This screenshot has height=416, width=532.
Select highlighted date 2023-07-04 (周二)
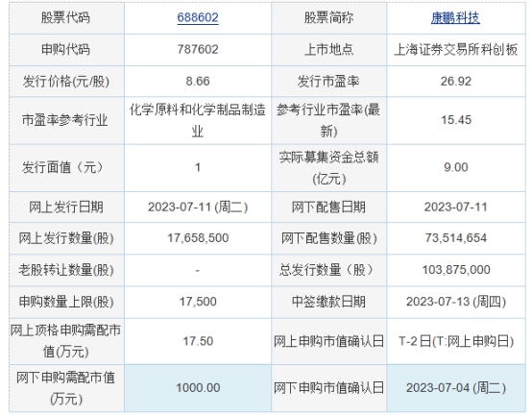pos(456,388)
